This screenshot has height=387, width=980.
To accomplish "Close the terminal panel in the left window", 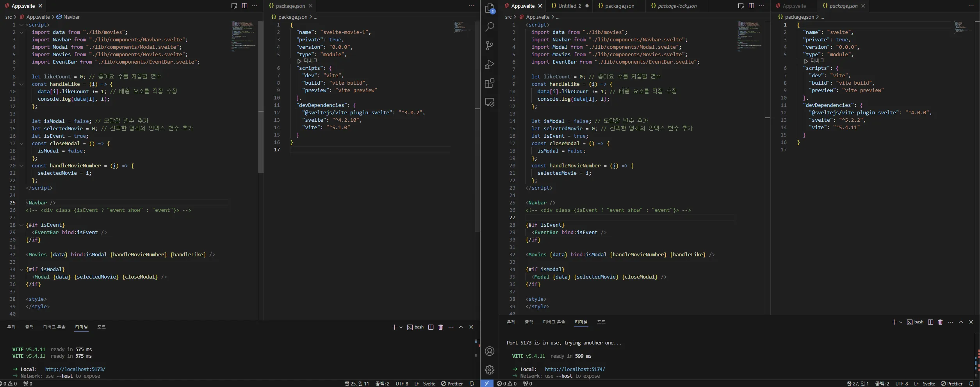I will pyautogui.click(x=471, y=327).
